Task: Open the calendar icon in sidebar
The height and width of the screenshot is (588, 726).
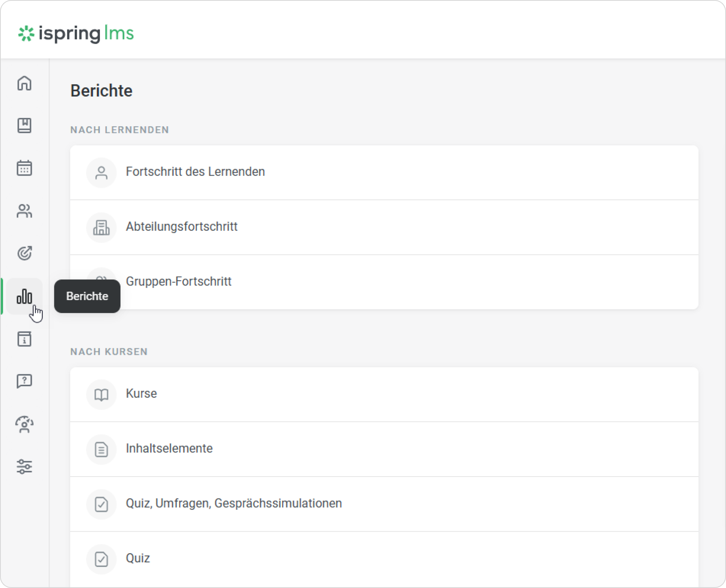Action: pos(25,168)
